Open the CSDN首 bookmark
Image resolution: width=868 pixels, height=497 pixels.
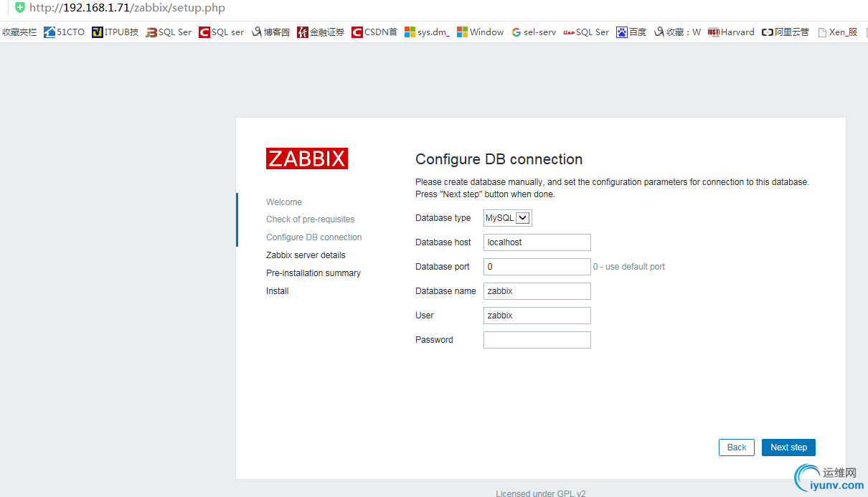pos(374,32)
